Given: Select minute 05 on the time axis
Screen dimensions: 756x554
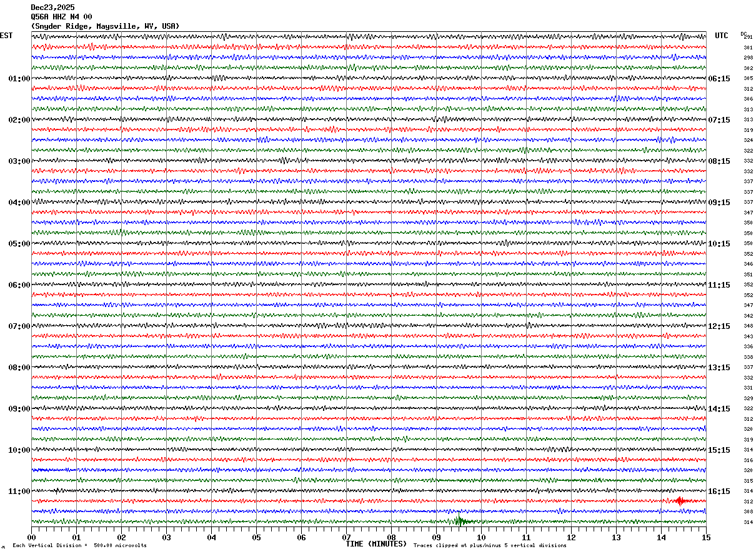Looking at the screenshot, I should (256, 537).
